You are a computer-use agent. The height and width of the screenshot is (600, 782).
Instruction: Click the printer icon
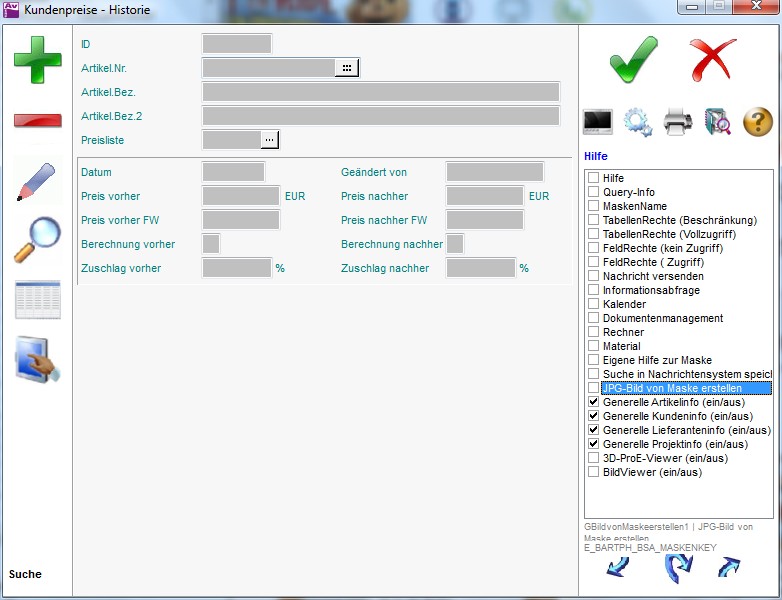pos(678,122)
